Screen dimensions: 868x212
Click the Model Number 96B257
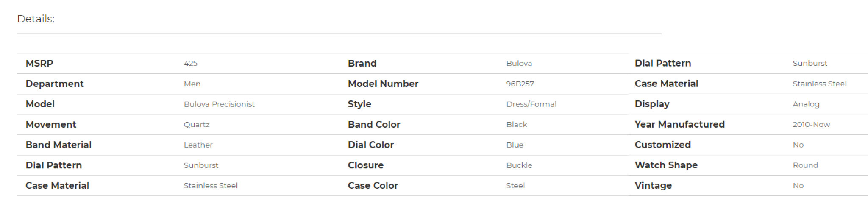tap(520, 84)
